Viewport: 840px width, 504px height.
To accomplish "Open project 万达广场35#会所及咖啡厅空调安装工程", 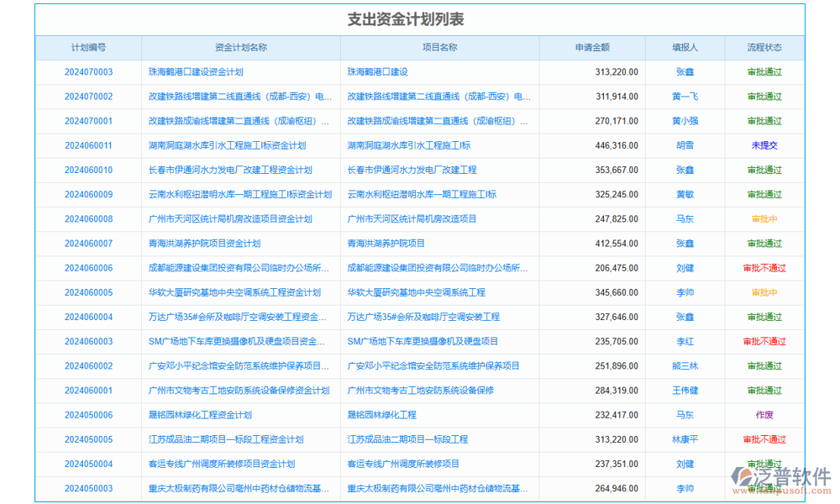I will point(425,317).
